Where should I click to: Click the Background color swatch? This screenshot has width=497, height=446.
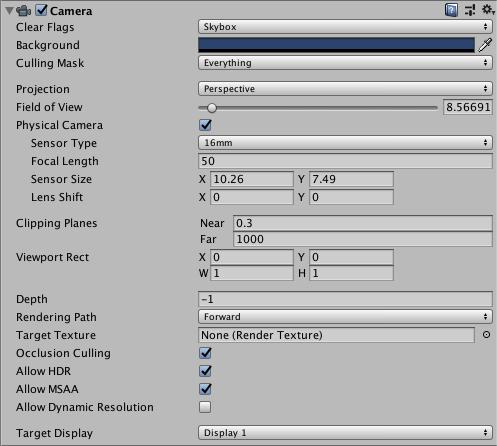(336, 45)
